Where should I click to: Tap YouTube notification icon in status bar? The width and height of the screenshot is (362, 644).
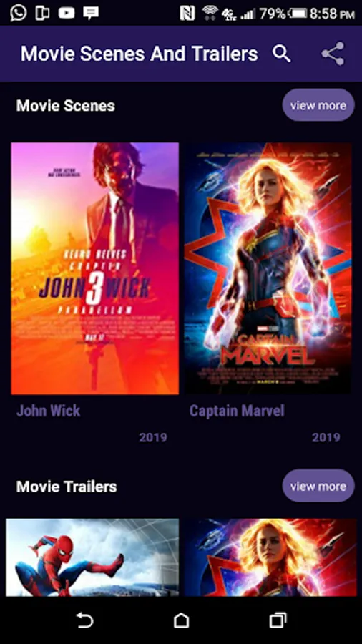pos(67,13)
